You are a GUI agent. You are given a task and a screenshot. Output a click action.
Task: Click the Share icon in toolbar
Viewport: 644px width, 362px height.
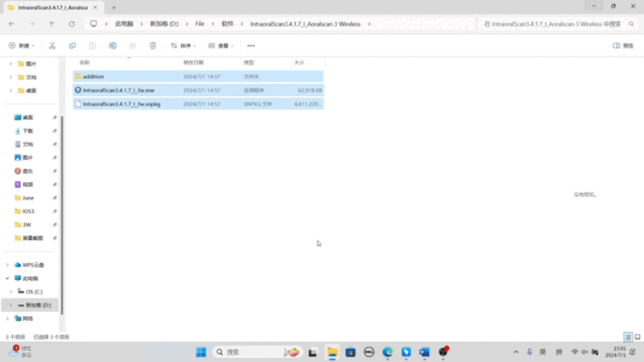pyautogui.click(x=133, y=46)
